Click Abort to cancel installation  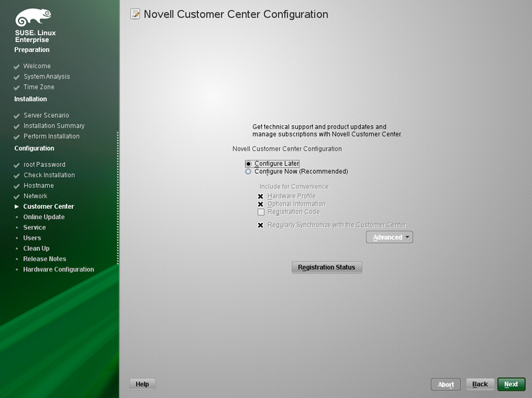446,385
